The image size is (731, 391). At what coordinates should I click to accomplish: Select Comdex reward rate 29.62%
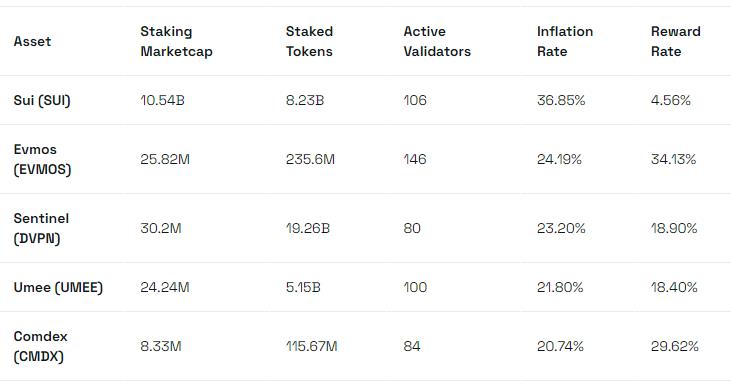click(675, 346)
